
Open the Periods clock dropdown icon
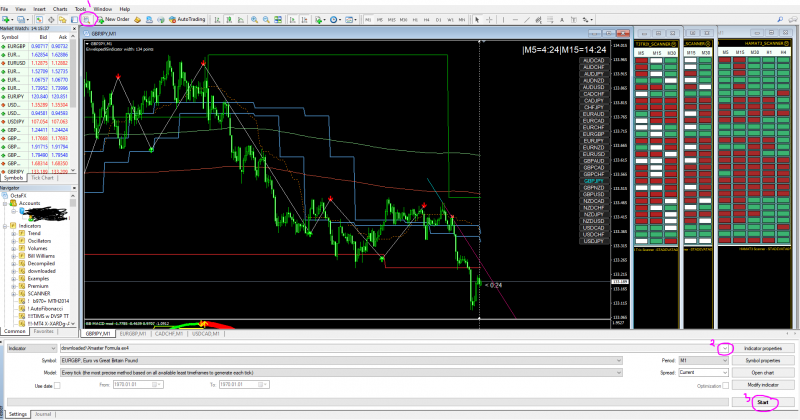point(335,19)
